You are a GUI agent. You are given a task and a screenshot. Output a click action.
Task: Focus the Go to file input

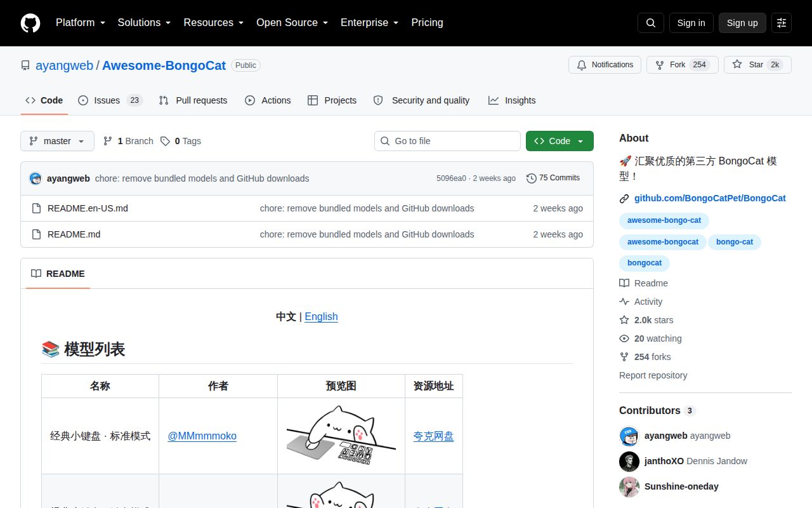coord(447,141)
